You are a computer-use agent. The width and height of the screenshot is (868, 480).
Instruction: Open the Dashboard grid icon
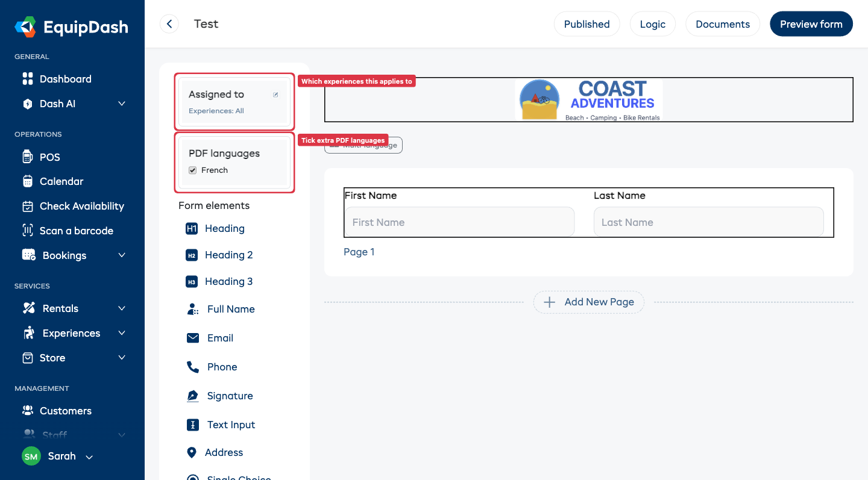coord(27,79)
